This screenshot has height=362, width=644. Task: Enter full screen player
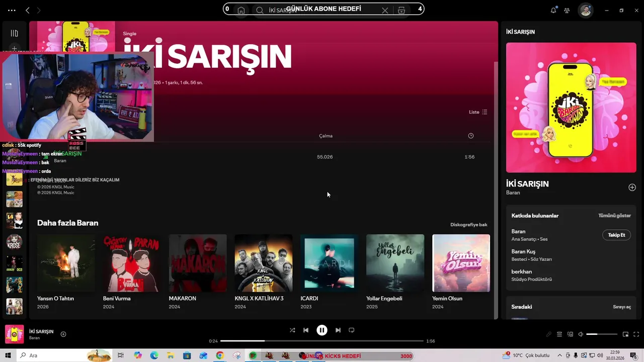coord(636,334)
